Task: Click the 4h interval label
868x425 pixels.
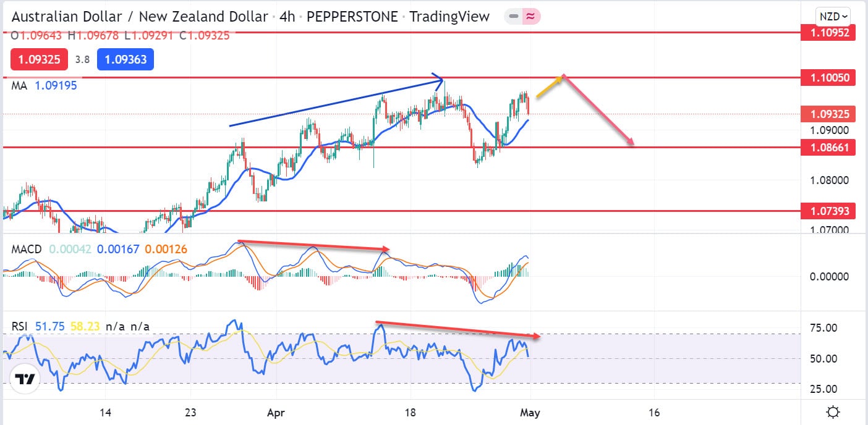Action: 287,17
